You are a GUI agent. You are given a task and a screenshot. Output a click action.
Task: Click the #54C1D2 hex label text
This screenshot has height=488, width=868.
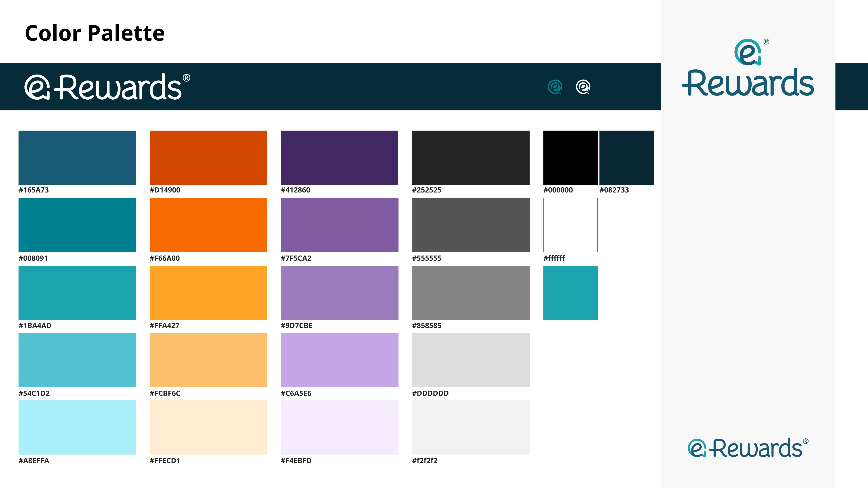click(x=34, y=393)
